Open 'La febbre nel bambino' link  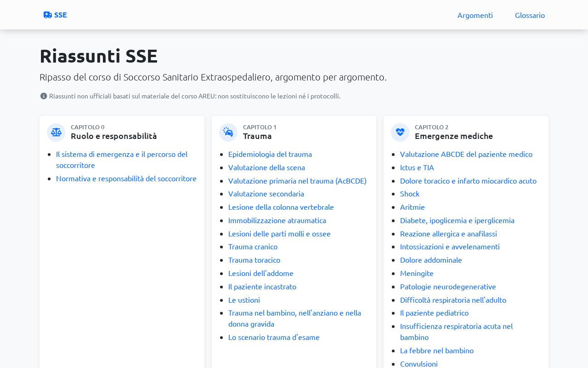click(x=437, y=351)
